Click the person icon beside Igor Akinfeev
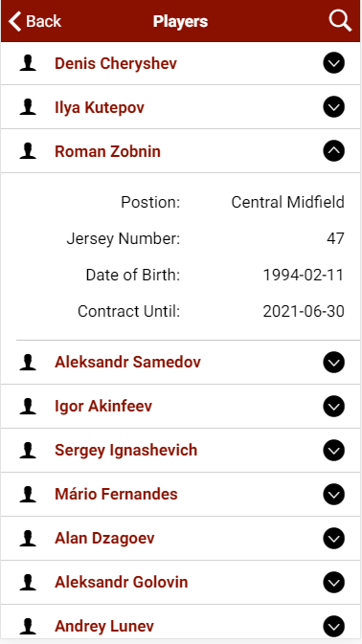 pyautogui.click(x=28, y=406)
